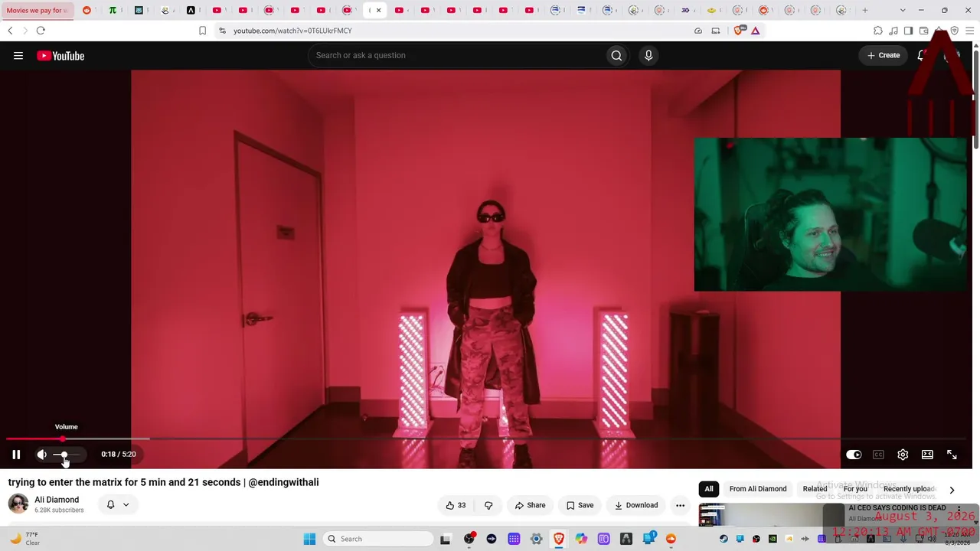Select the All filter chip
Screen dimensions: 980x551
709,489
